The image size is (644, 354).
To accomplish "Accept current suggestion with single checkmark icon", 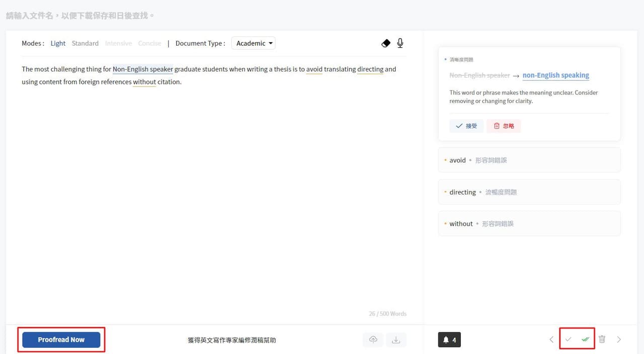I will [x=568, y=339].
